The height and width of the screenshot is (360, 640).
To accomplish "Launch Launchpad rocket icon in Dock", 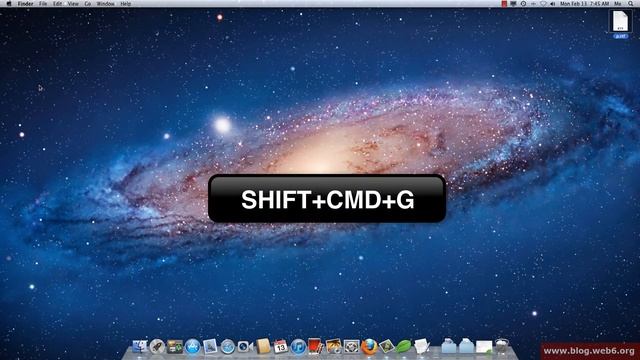I will click(157, 347).
